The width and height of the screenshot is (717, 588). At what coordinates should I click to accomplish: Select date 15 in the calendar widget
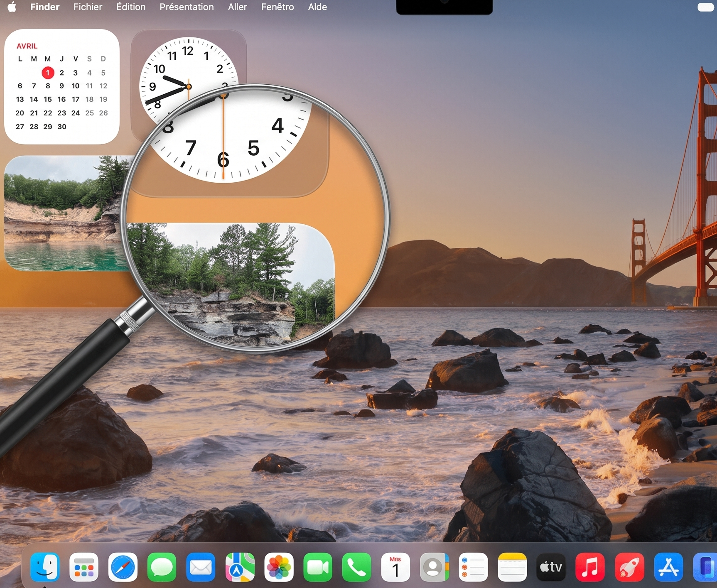pos(48,99)
